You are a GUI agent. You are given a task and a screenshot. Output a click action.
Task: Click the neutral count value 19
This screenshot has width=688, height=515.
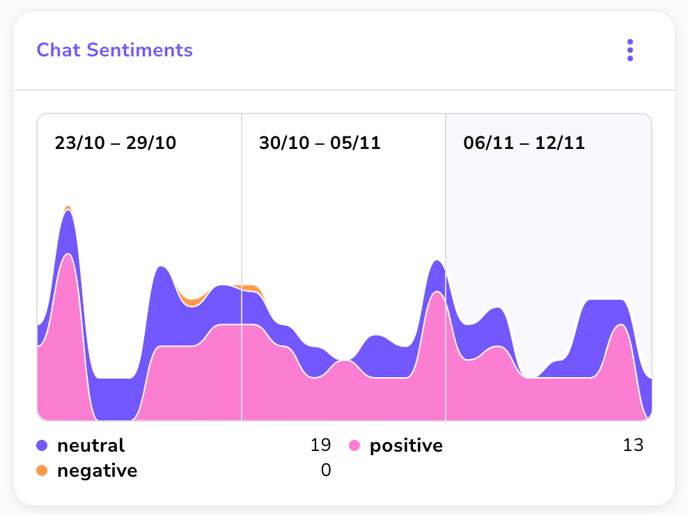(320, 446)
